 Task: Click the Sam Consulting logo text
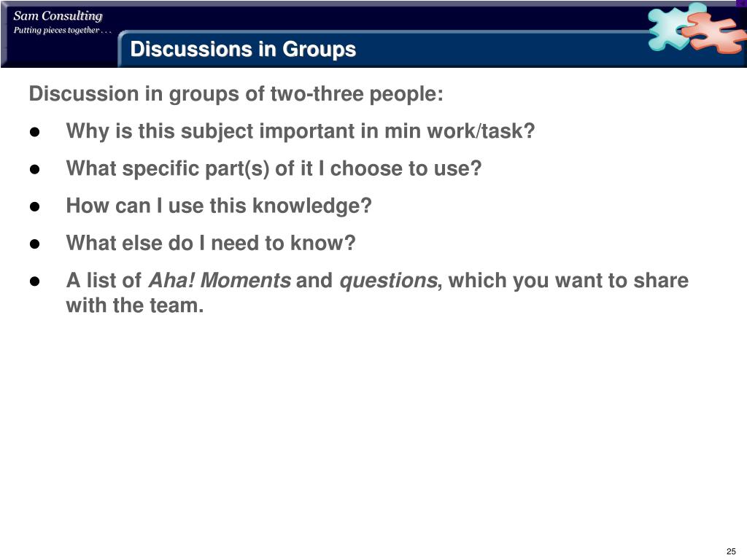(x=58, y=16)
